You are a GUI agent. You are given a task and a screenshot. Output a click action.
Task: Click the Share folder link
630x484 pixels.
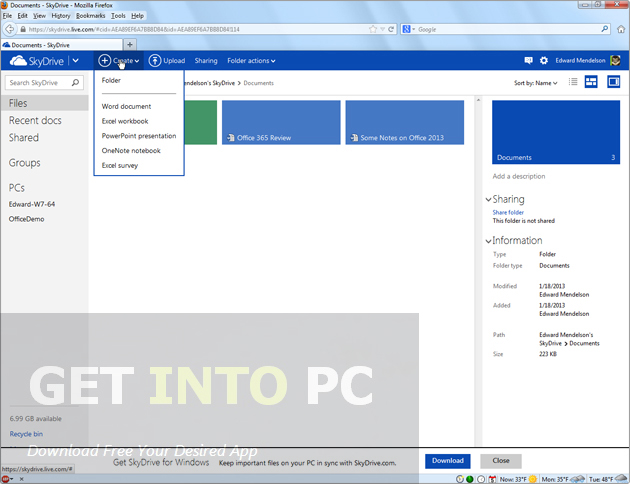(508, 212)
